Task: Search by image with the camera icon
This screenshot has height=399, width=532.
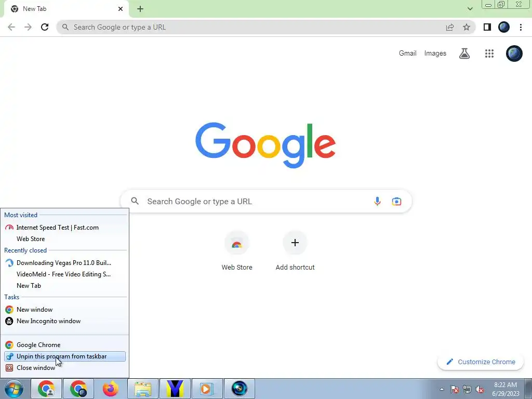Action: pyautogui.click(x=396, y=201)
